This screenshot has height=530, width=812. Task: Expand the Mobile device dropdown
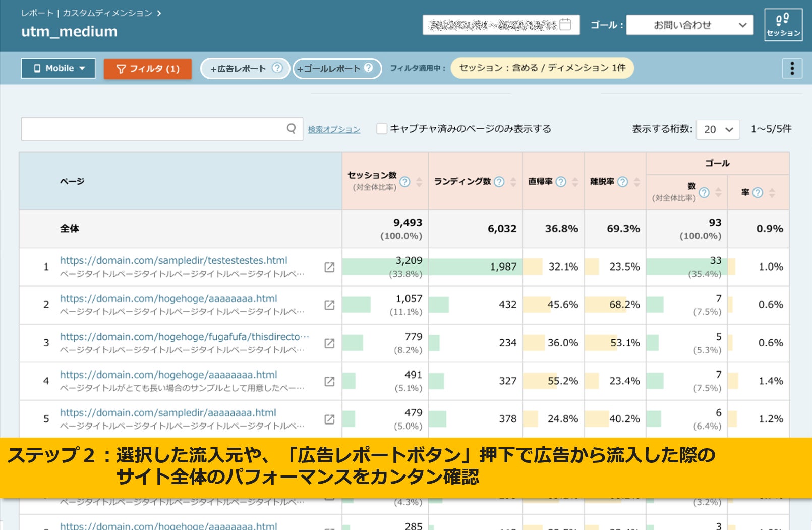(58, 68)
